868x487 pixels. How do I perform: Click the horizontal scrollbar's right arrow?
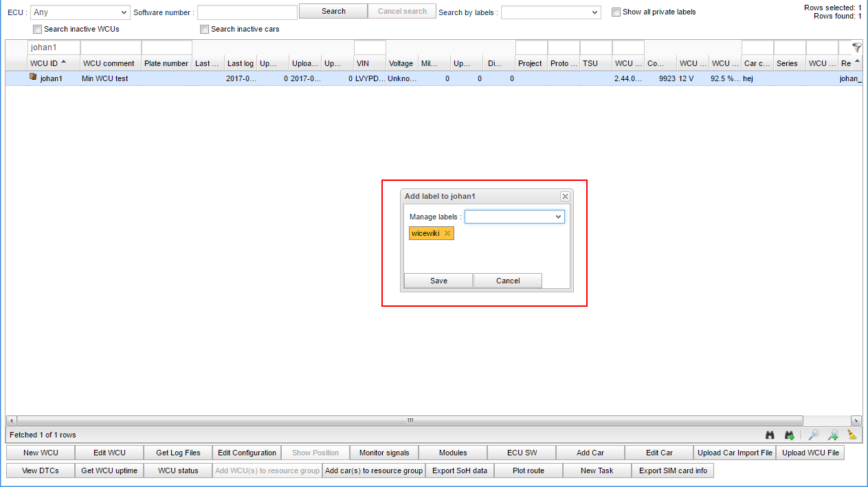pos(856,420)
